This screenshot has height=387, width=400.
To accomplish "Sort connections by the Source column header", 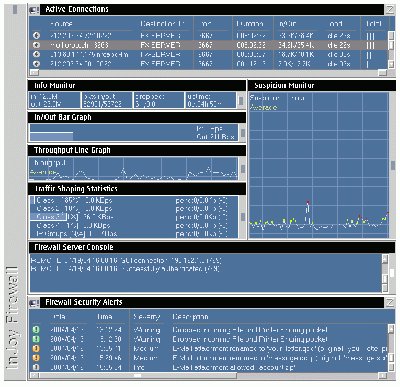I will pos(62,24).
